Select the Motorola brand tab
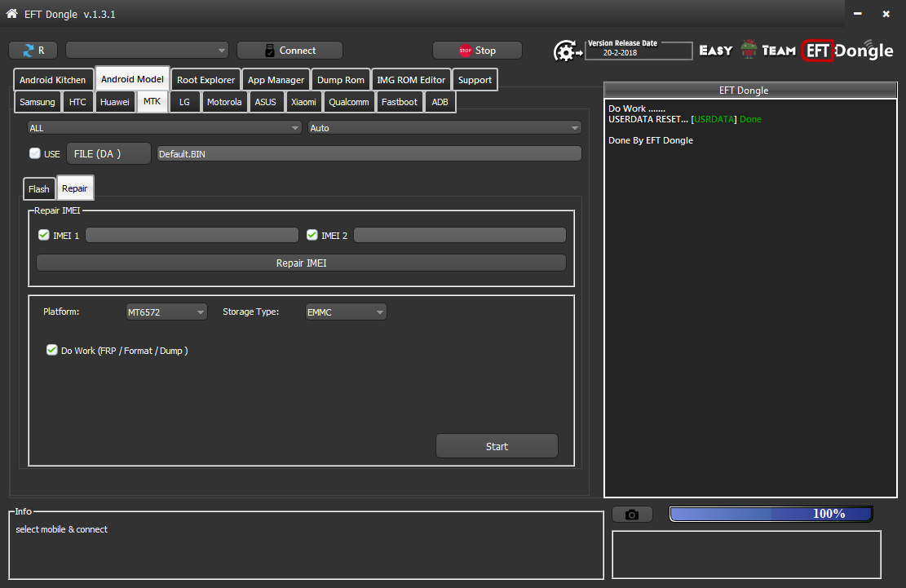Viewport: 906px width, 588px height. [x=224, y=102]
